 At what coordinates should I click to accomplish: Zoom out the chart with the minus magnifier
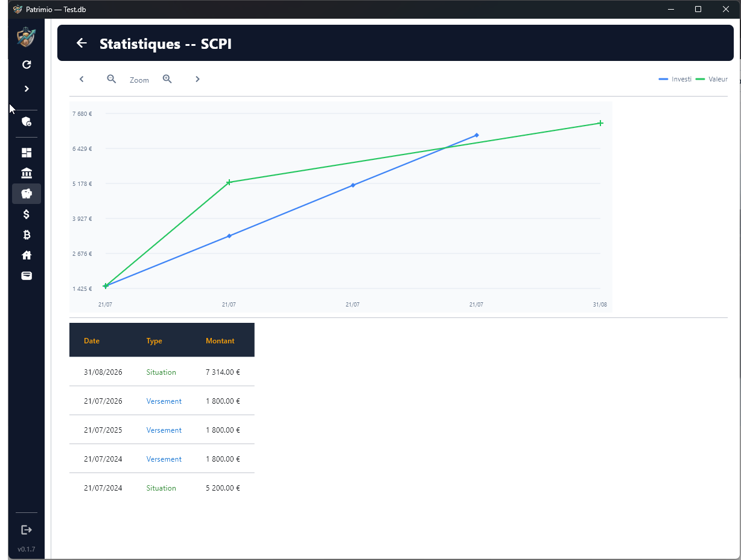click(x=112, y=79)
